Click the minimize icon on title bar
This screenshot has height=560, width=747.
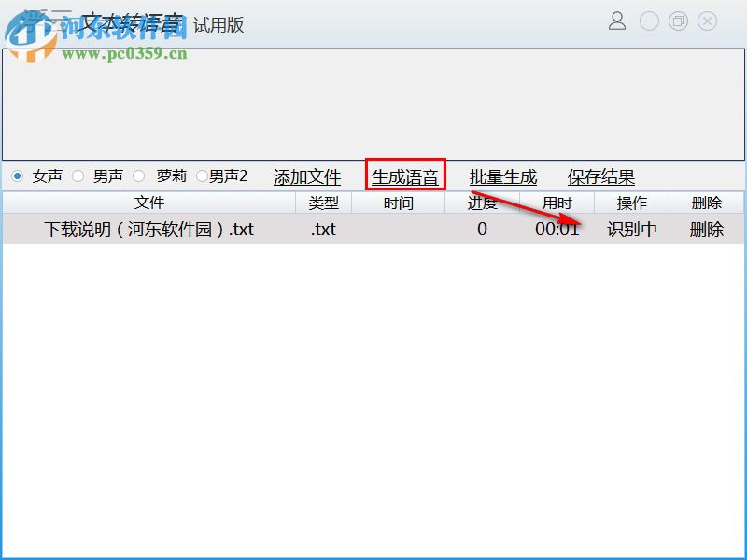[x=648, y=21]
